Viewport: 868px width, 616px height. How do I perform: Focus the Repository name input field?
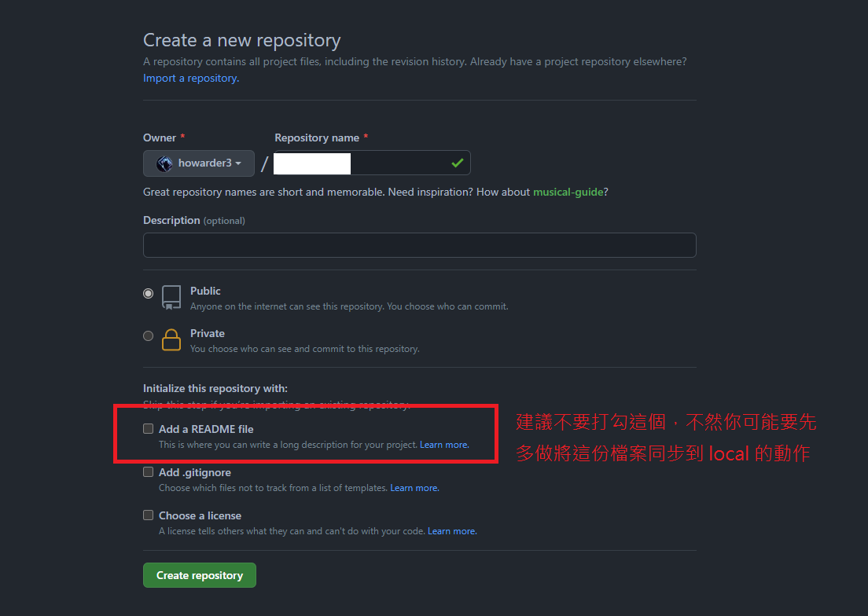coord(372,163)
